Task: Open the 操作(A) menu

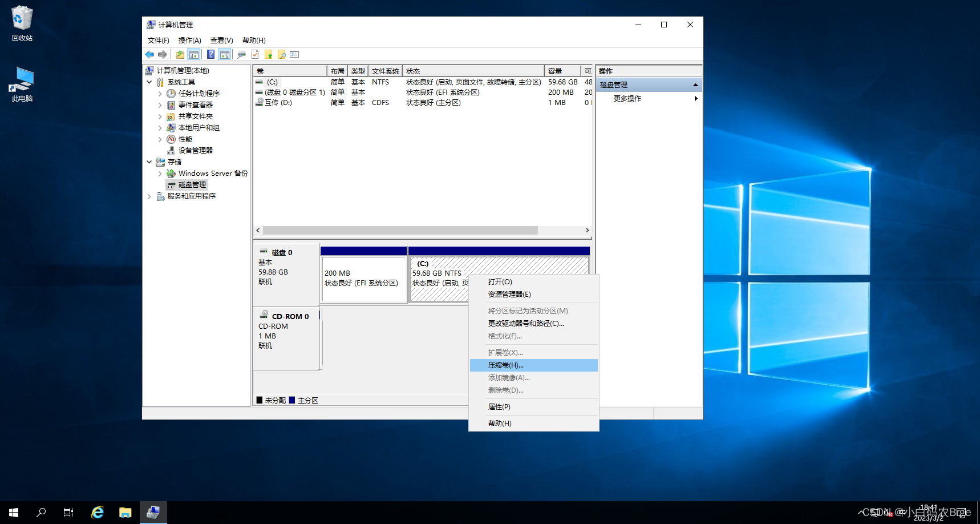Action: click(x=190, y=41)
